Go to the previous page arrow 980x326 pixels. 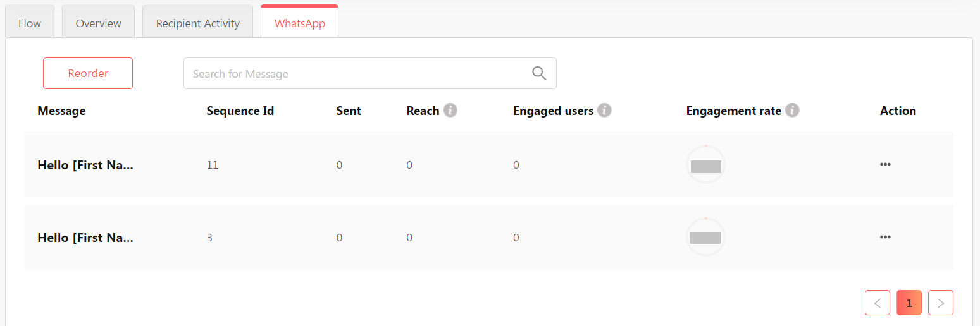tap(877, 303)
